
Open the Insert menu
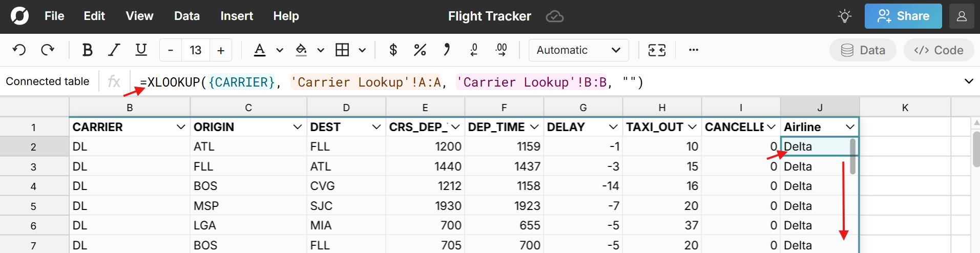(x=236, y=16)
